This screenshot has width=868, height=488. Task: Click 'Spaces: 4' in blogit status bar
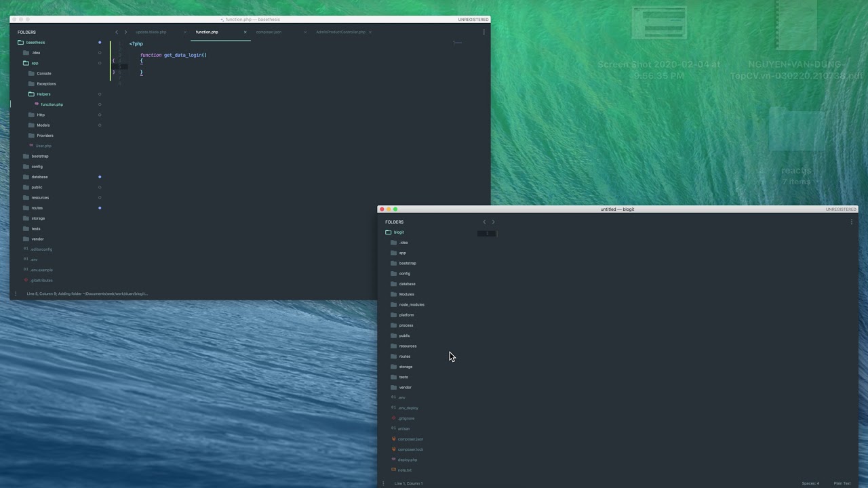(x=810, y=483)
